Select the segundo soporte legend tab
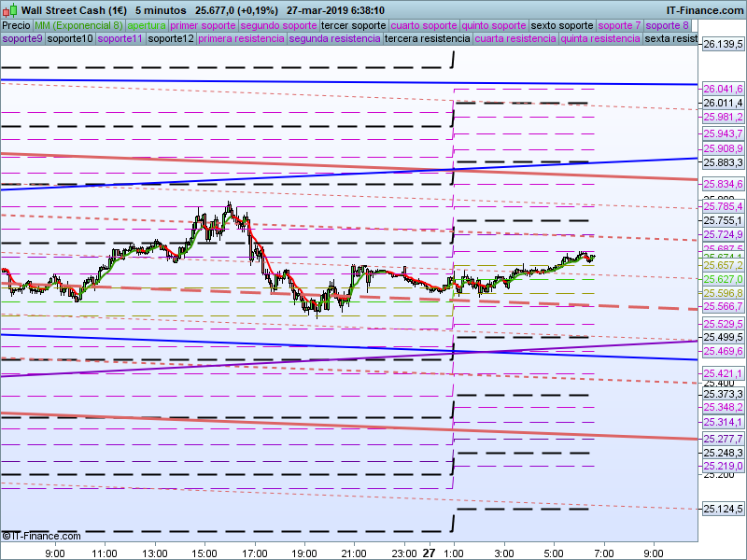The image size is (747, 560). tap(278, 26)
